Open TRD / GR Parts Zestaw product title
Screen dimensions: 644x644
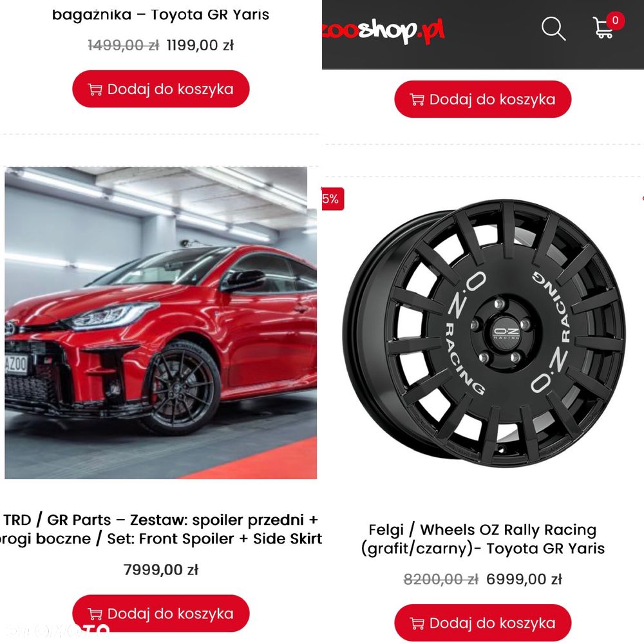click(161, 529)
